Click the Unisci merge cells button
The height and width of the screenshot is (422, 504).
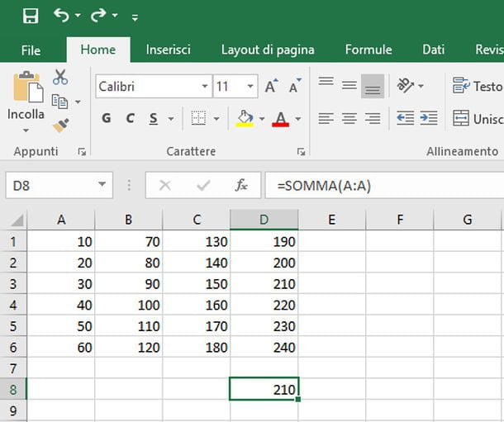(478, 119)
